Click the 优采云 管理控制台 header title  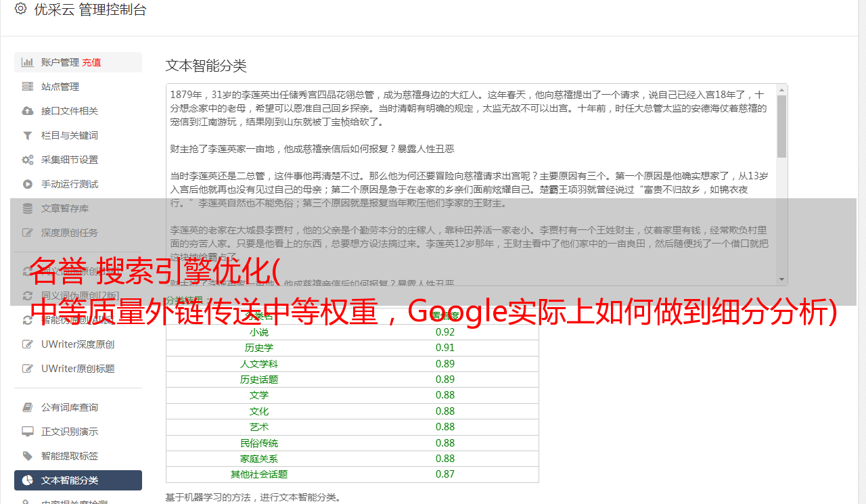pos(90,9)
